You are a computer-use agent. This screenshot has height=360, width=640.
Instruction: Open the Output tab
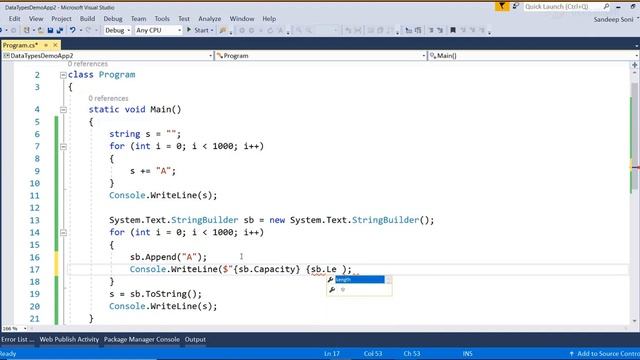click(195, 340)
